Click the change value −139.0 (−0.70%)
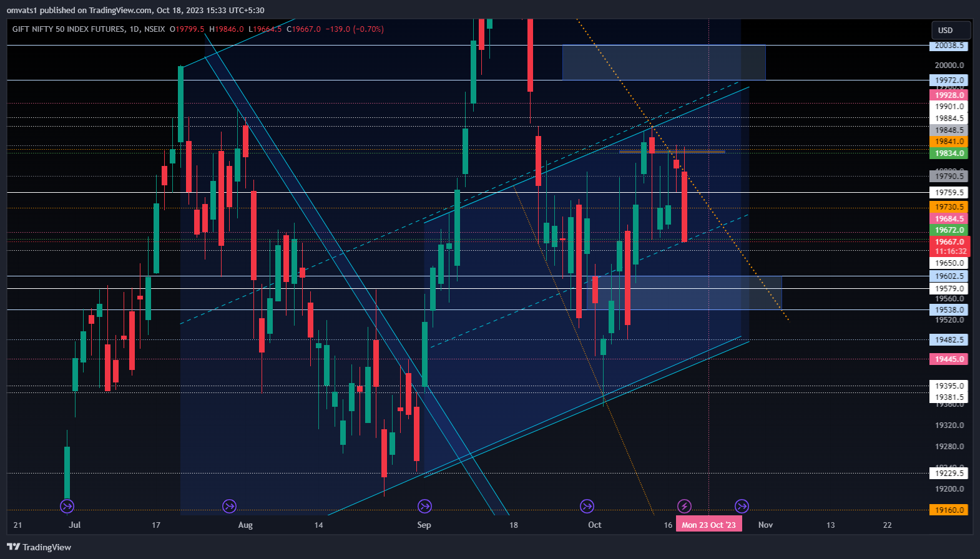The height and width of the screenshot is (559, 980). 355,29
